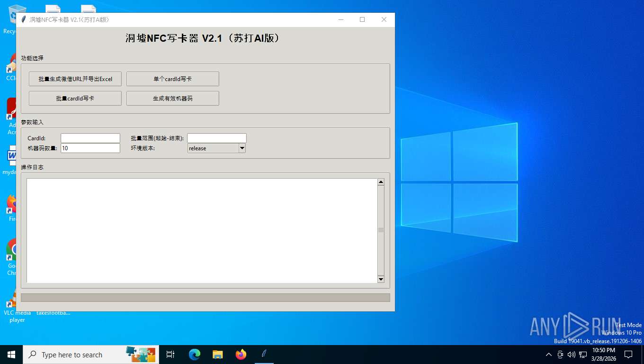The height and width of the screenshot is (364, 644).
Task: Choose the 单个cardId写卡 button
Action: click(172, 79)
